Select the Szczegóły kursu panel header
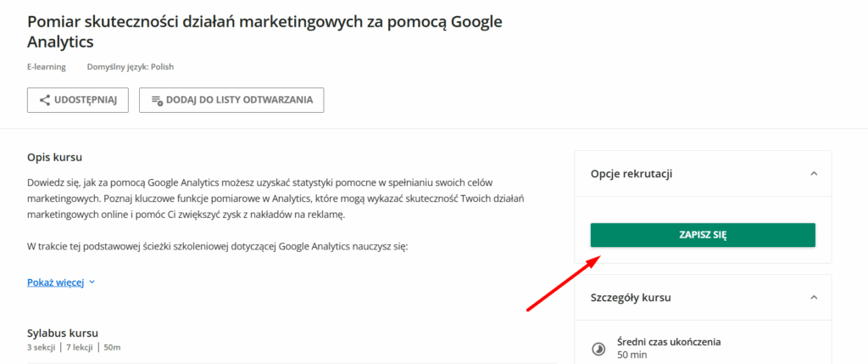This screenshot has width=868, height=364. (632, 298)
